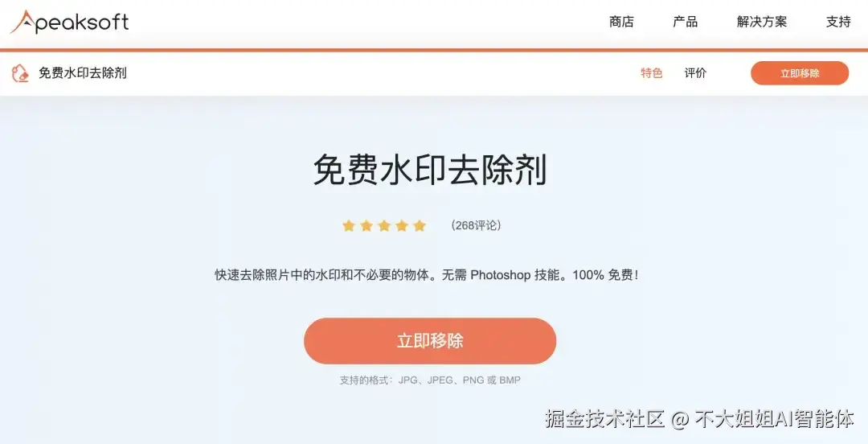Screen dimensions: 868x444
Task: Switch to the 评价 tab
Action: [x=695, y=73]
